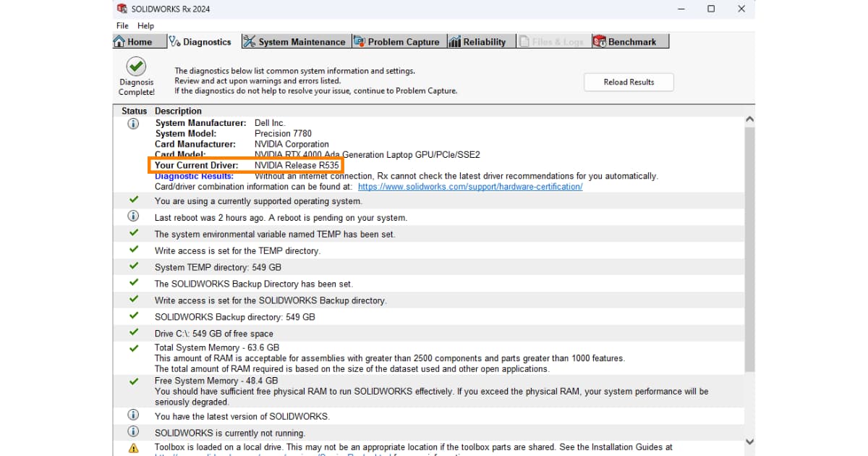Switch to the System Maintenance tab
Image resolution: width=868 pixels, height=456 pixels.
pos(302,42)
